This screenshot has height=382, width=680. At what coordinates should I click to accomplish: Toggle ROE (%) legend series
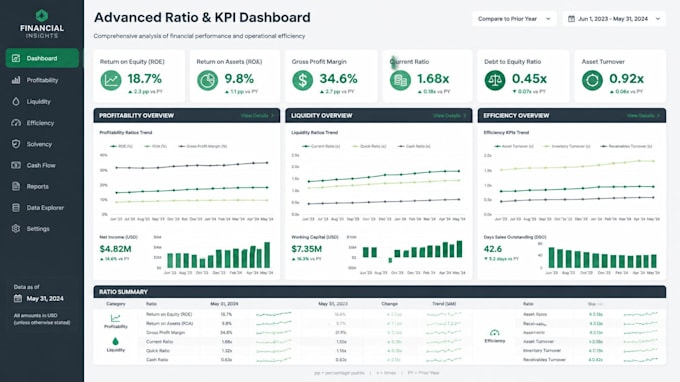tap(121, 147)
